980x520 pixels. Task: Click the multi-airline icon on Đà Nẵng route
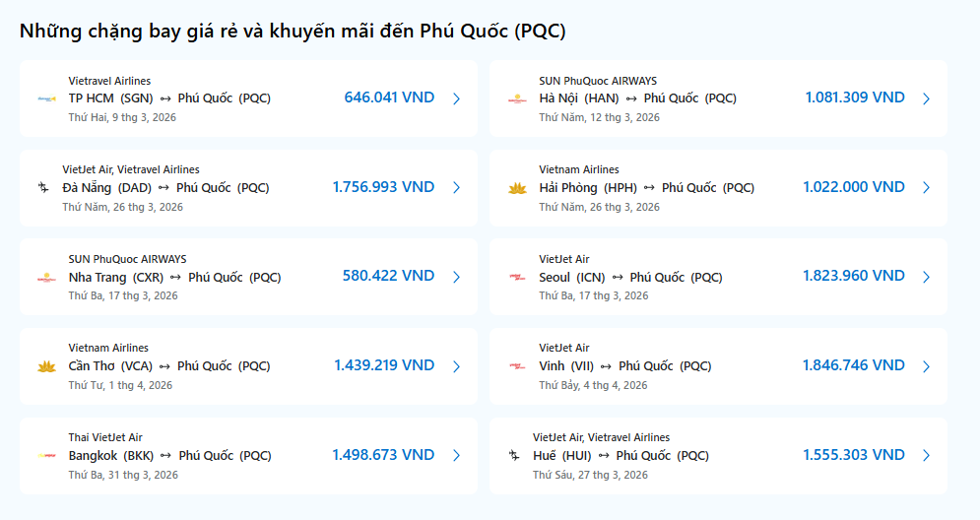pos(43,187)
